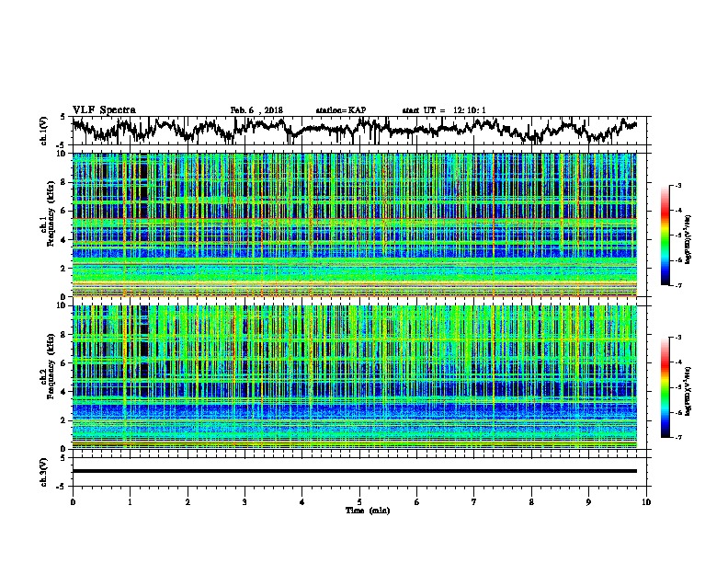Click the "ch.3(V)" axis label

(x=43, y=472)
